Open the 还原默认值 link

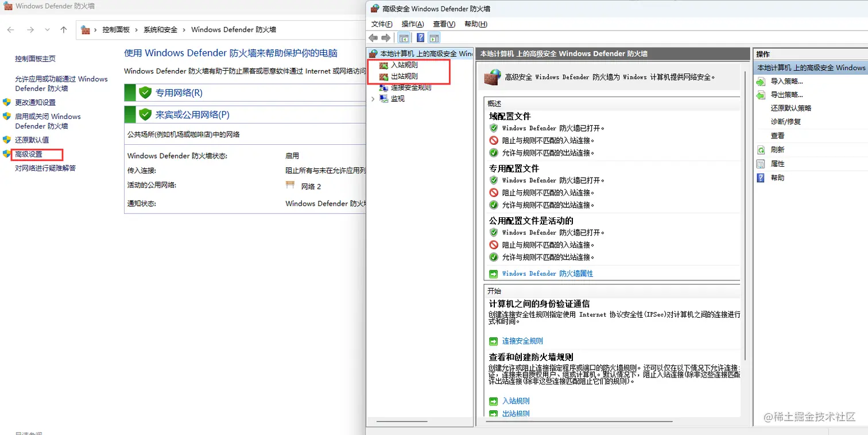32,140
